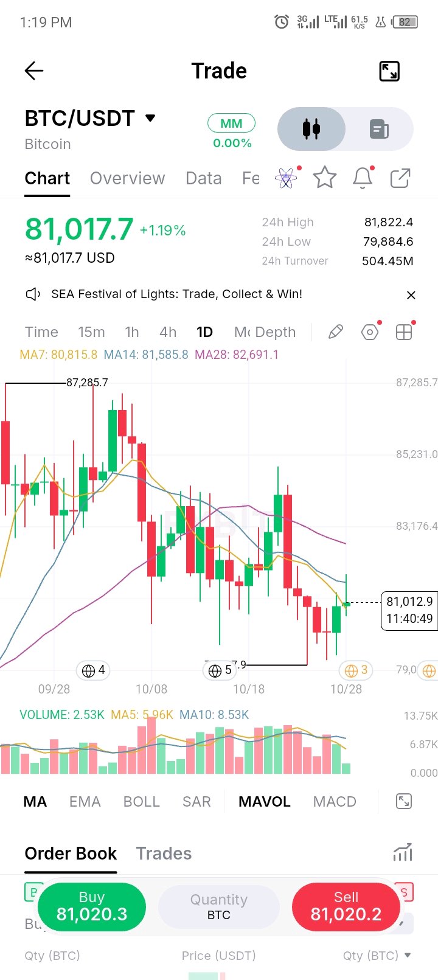This screenshot has height=980, width=438.
Task: Tap current price label 81,012.9
Action: [409, 610]
